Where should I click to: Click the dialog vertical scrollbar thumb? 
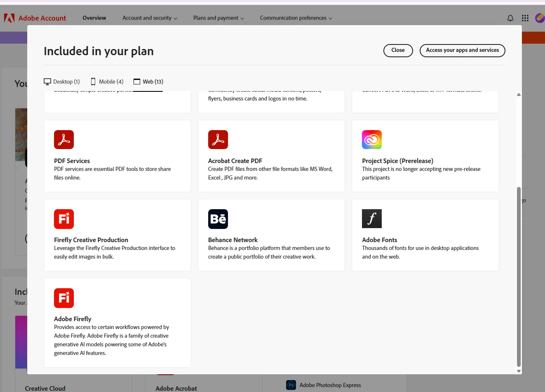pyautogui.click(x=519, y=277)
